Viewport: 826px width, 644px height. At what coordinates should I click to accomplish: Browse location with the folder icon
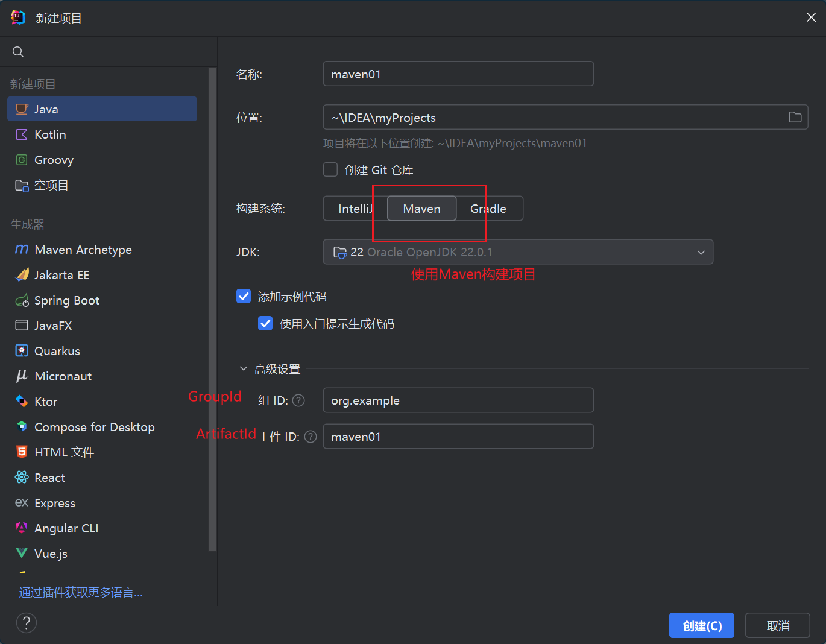(795, 117)
